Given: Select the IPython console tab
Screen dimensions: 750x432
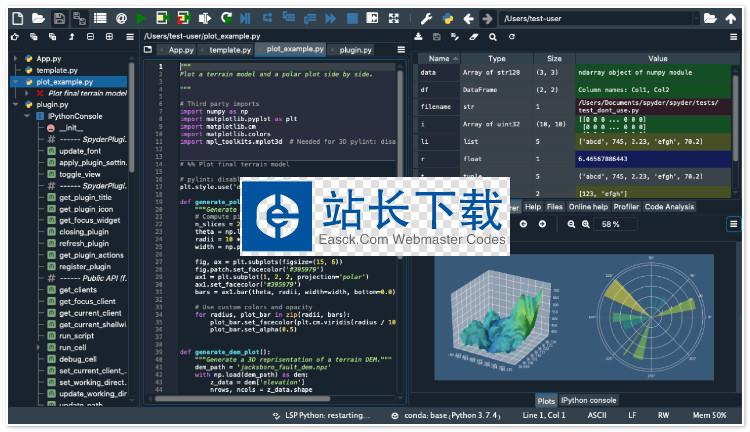Looking at the screenshot, I should 588,400.
